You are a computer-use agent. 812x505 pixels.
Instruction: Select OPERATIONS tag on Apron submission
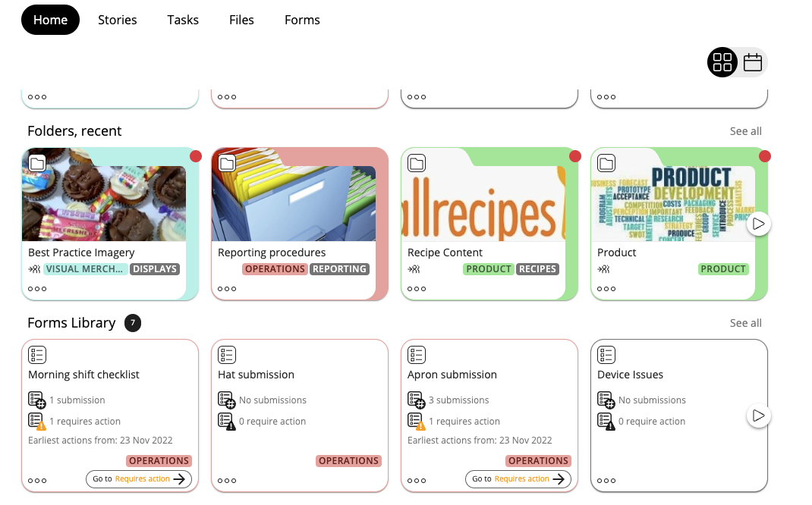[x=538, y=461]
